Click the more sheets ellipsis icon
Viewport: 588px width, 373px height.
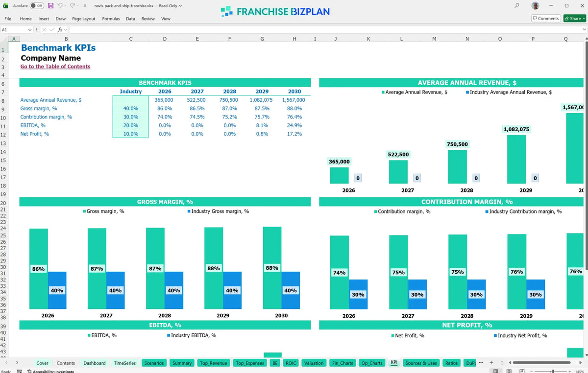(481, 363)
